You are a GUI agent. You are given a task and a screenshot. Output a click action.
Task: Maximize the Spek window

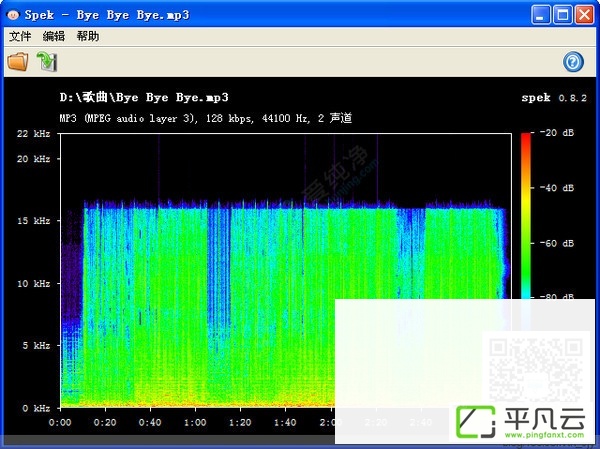562,15
